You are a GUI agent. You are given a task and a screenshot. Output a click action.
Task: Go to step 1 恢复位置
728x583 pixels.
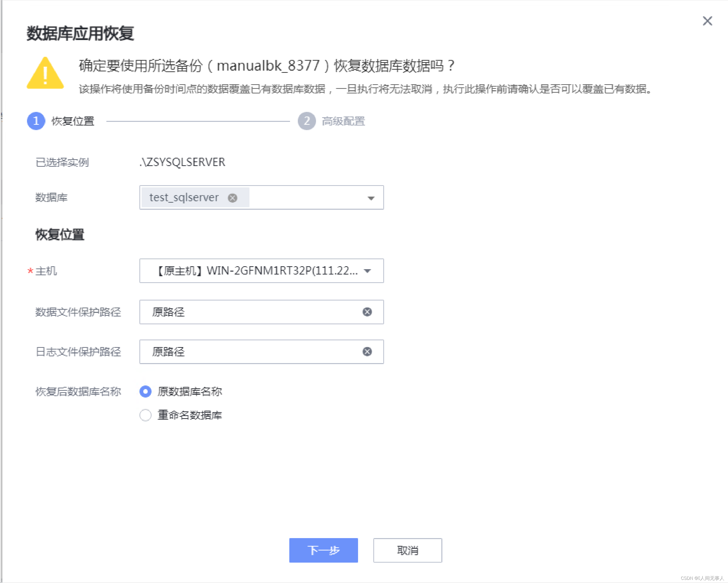pyautogui.click(x=61, y=121)
